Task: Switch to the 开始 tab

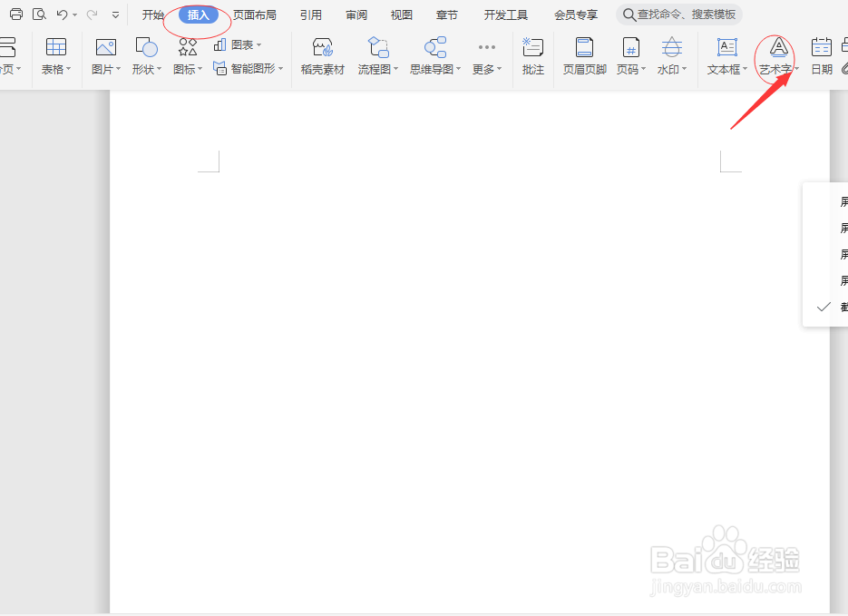Action: click(x=153, y=15)
